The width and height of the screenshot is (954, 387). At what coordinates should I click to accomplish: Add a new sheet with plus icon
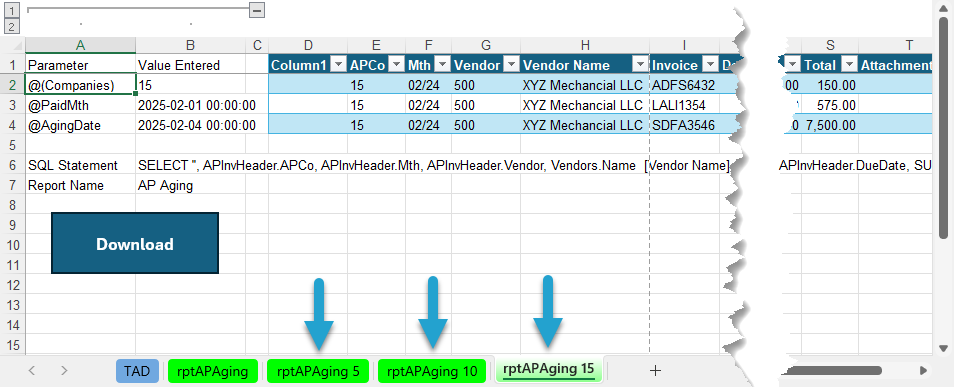655,371
